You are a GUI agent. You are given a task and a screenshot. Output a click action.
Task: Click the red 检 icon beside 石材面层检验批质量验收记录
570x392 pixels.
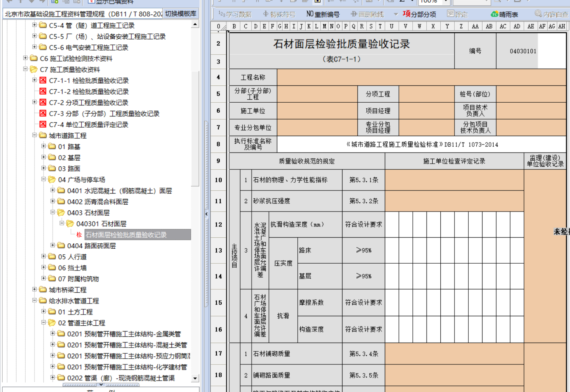[79, 235]
